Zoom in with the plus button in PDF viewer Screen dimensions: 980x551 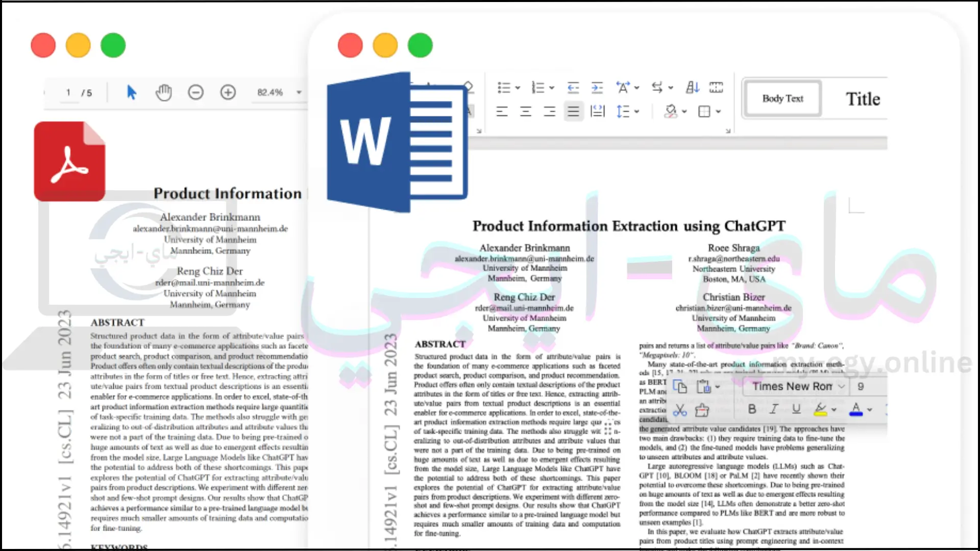[x=228, y=92]
